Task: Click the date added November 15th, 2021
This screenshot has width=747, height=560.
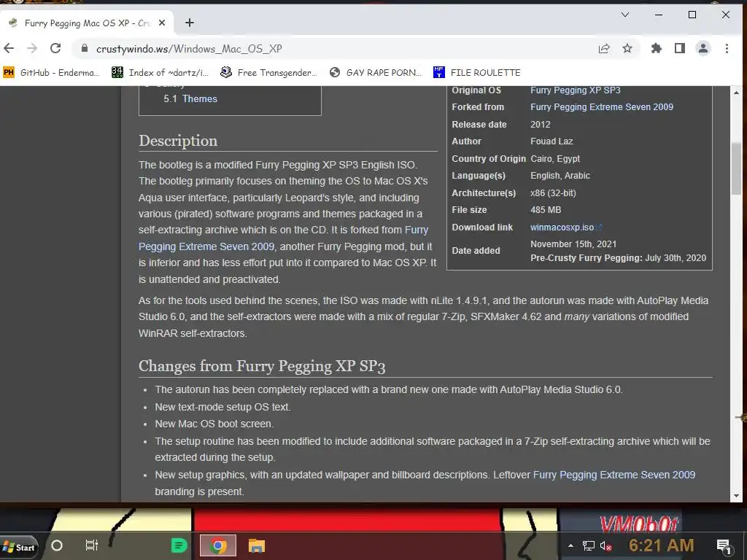Action: 573,244
